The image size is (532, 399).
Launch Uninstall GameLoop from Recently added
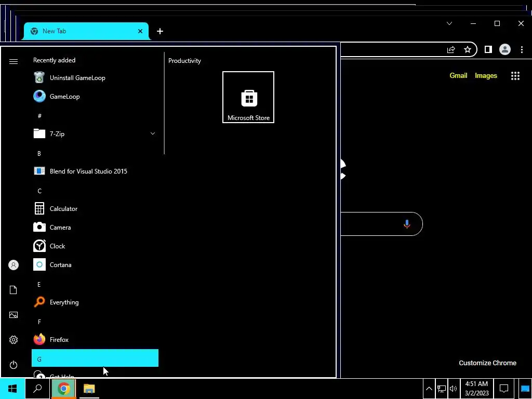click(x=95, y=78)
